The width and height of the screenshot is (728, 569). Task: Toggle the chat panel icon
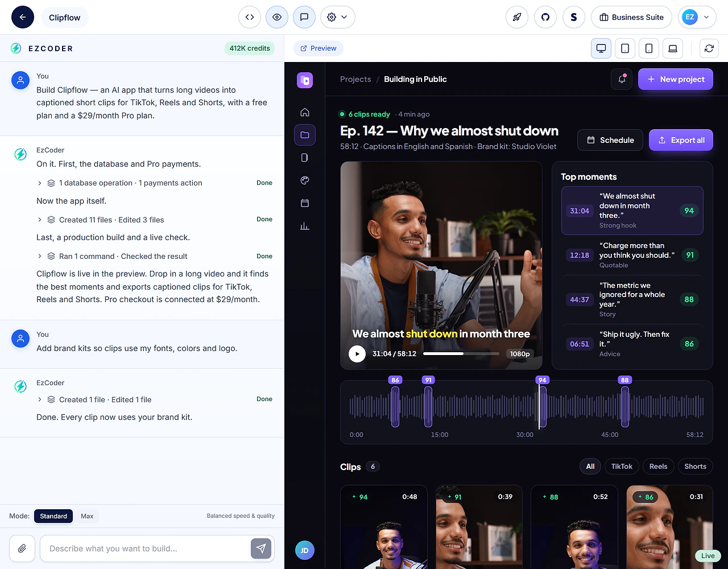pyautogui.click(x=304, y=17)
